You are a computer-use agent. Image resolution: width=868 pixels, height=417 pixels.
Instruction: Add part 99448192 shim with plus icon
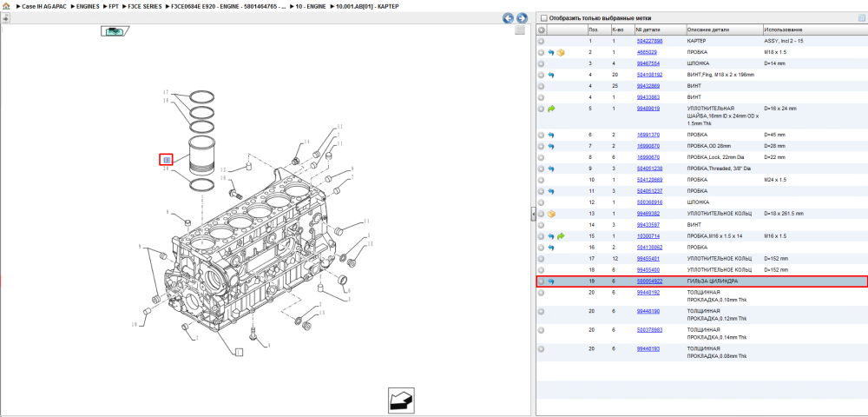(x=542, y=293)
